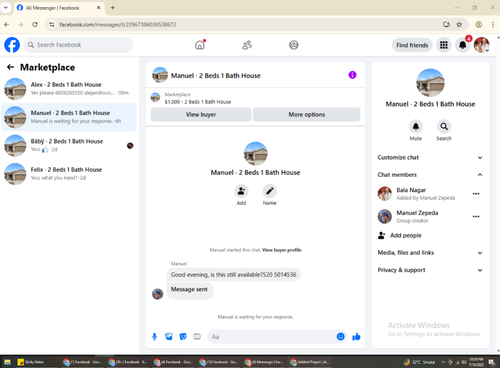500x368 pixels.
Task: Open the Notifications bell icon
Action: (x=462, y=45)
